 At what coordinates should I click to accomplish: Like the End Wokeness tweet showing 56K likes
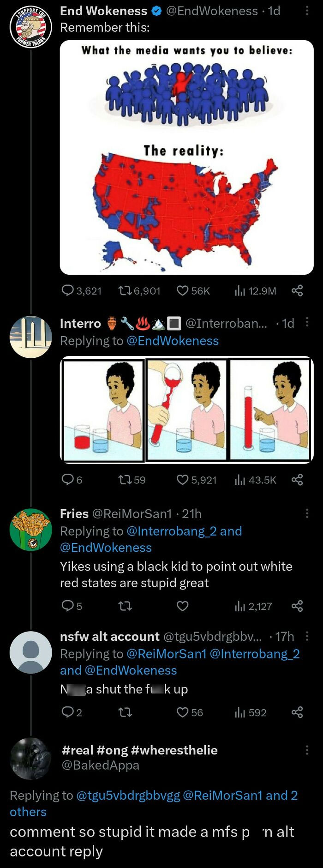click(x=183, y=291)
